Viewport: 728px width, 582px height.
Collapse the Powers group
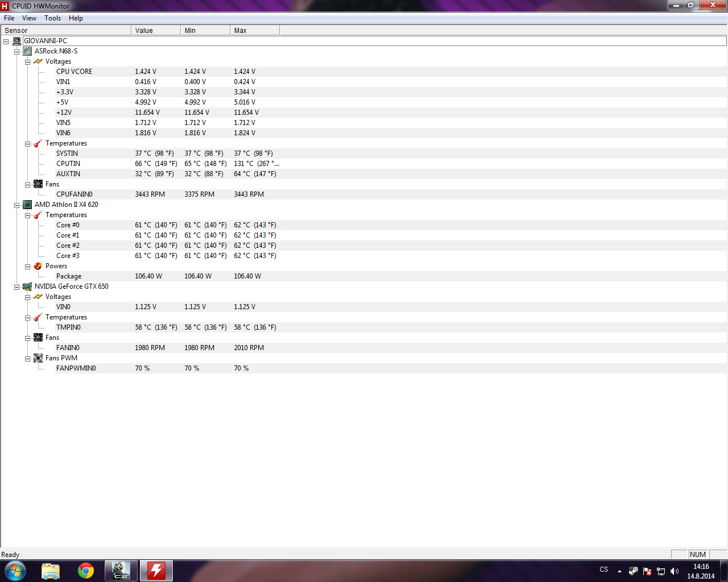coord(27,267)
